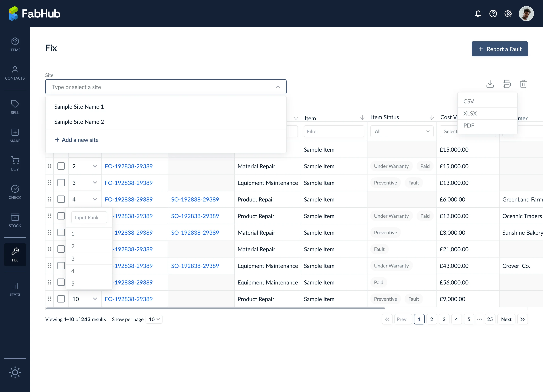Image resolution: width=543 pixels, height=392 pixels.
Task: Click the FabHub logo
Action: click(35, 14)
